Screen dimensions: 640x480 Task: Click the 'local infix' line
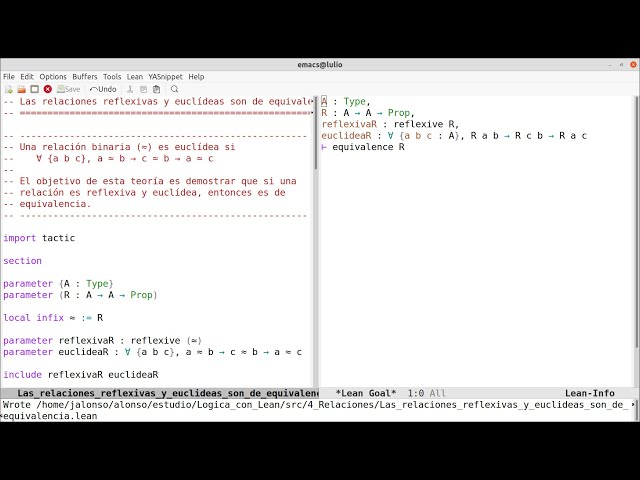[x=53, y=318]
